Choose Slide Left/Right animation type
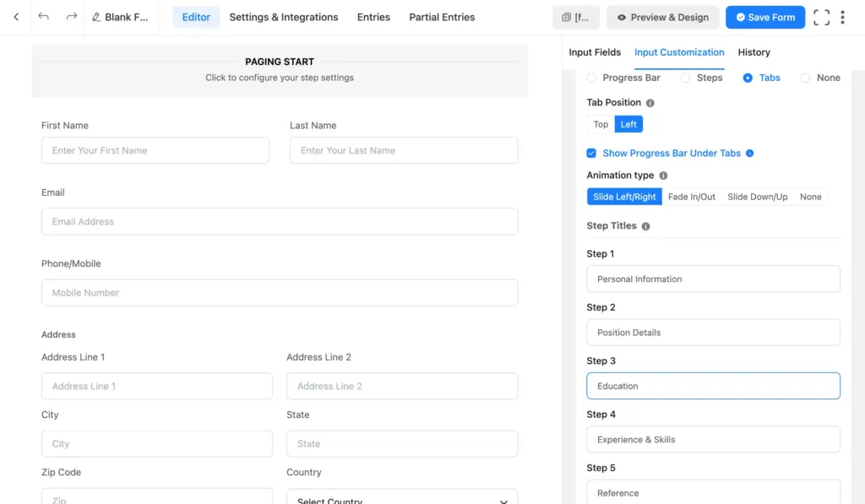Screen dimensions: 865x504 624,197
